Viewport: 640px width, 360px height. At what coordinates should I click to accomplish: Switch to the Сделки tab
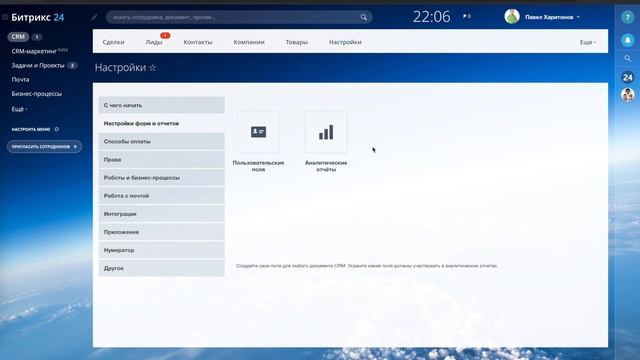click(x=113, y=42)
